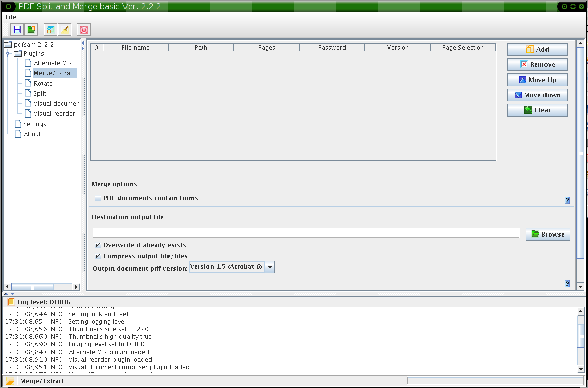
Task: Click the blue-and-orange squares toolbar icon
Action: [50, 30]
